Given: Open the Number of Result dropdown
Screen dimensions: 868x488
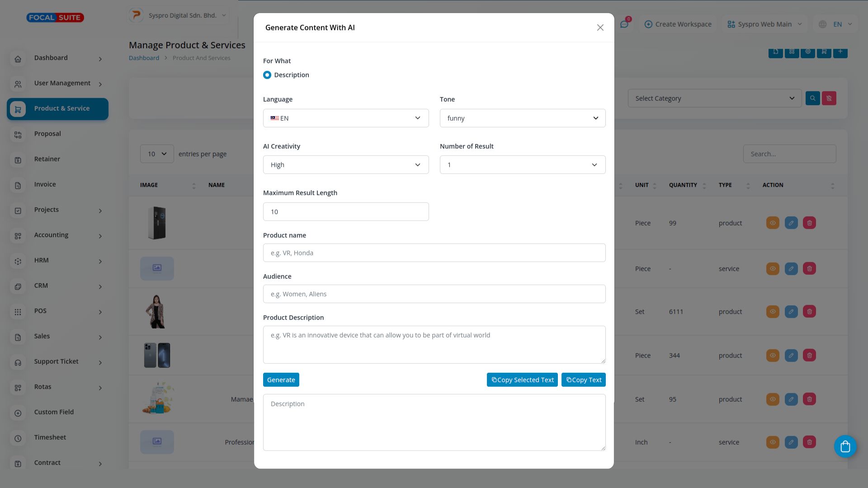Looking at the screenshot, I should [522, 165].
